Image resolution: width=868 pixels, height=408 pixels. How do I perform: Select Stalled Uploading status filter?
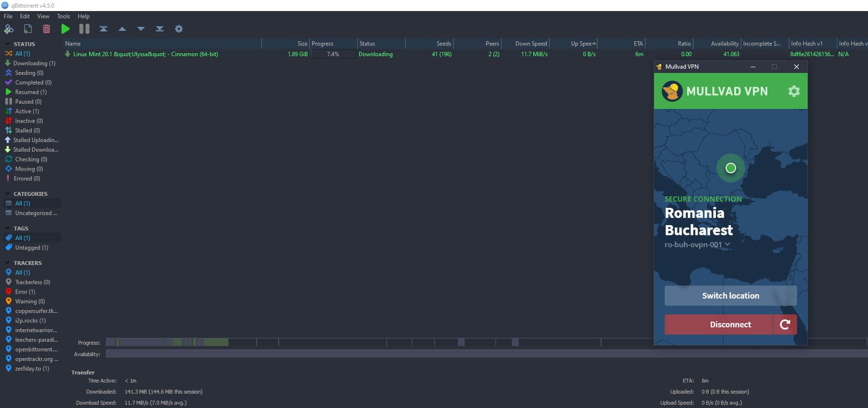pos(32,140)
